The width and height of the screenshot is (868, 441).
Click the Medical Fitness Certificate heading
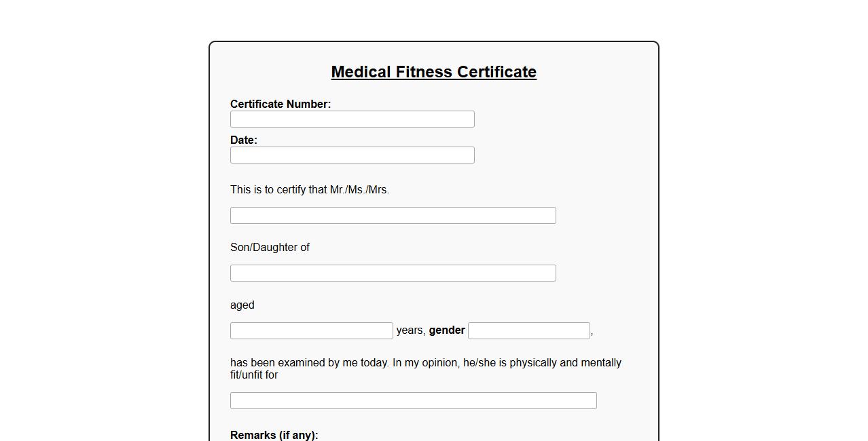[x=433, y=72]
